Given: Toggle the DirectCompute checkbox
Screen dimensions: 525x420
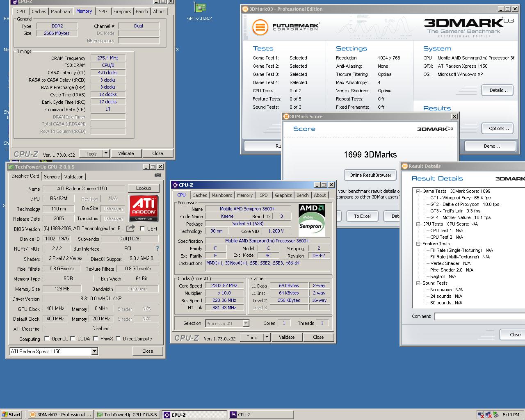Looking at the screenshot, I should [x=118, y=339].
